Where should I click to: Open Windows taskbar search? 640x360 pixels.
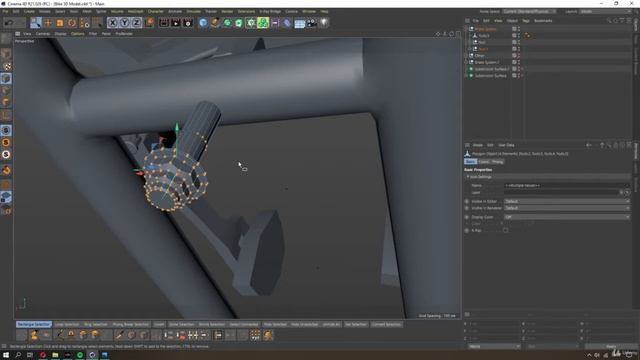(x=18, y=355)
